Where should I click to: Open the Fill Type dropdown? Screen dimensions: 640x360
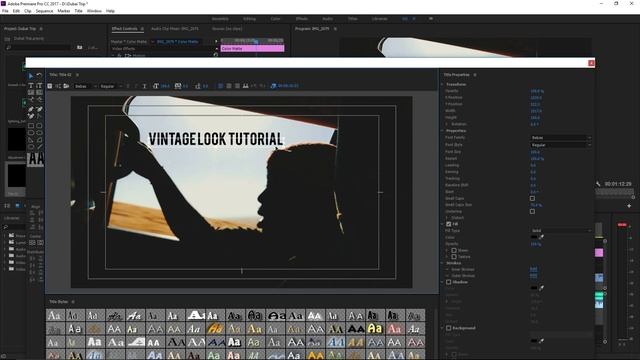(x=561, y=231)
